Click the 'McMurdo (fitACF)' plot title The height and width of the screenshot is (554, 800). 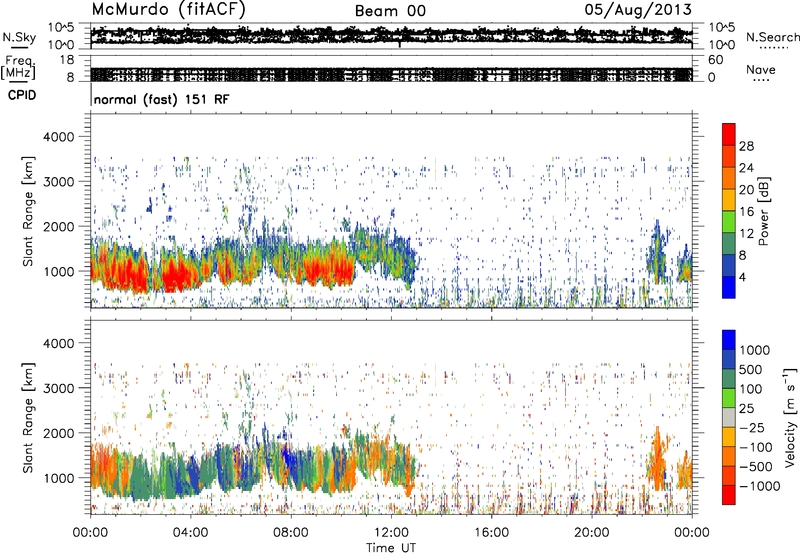168,10
